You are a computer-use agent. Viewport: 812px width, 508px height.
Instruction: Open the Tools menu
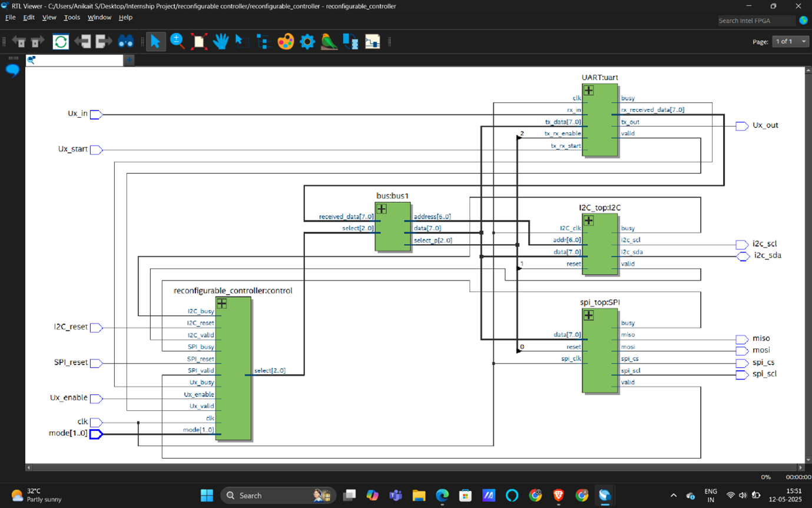pos(72,18)
